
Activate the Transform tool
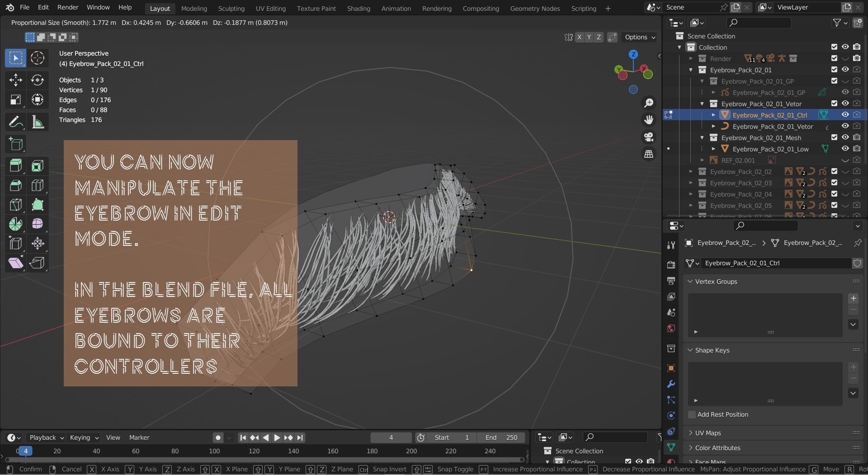[38, 100]
